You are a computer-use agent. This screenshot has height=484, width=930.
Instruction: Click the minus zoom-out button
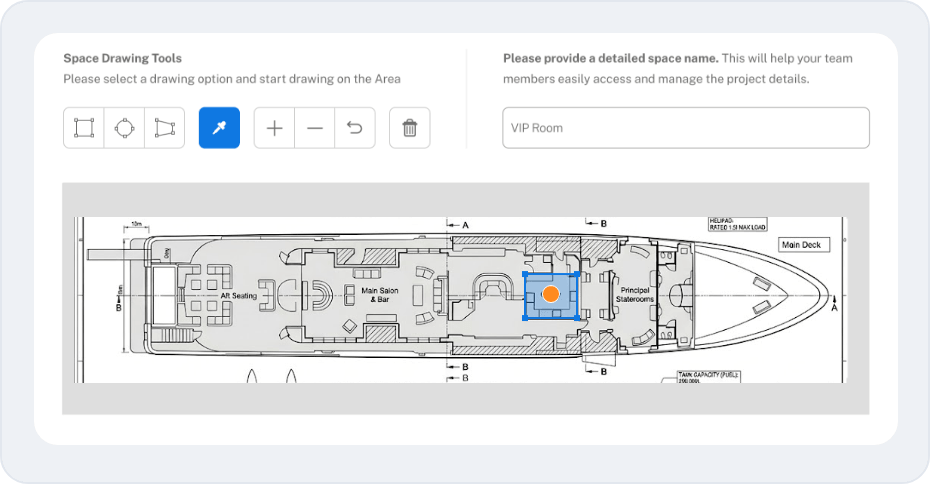(x=314, y=128)
